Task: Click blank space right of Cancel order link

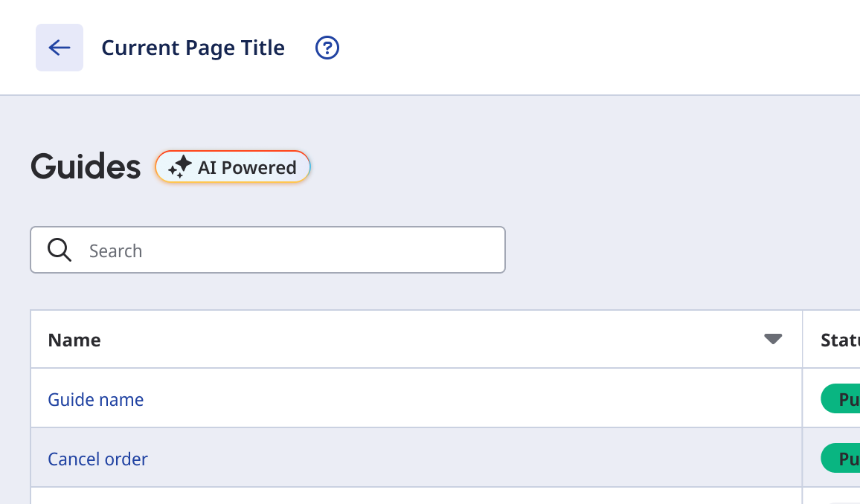Action: pyautogui.click(x=446, y=459)
